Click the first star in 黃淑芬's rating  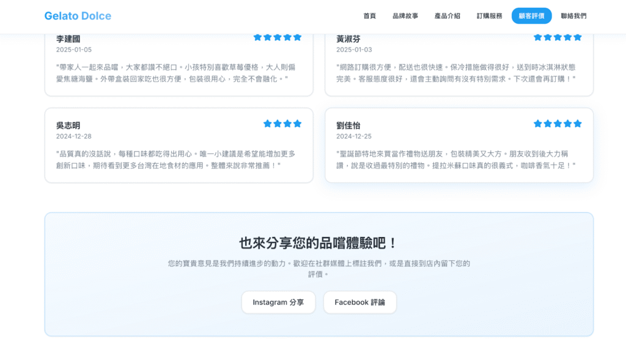pyautogui.click(x=538, y=37)
